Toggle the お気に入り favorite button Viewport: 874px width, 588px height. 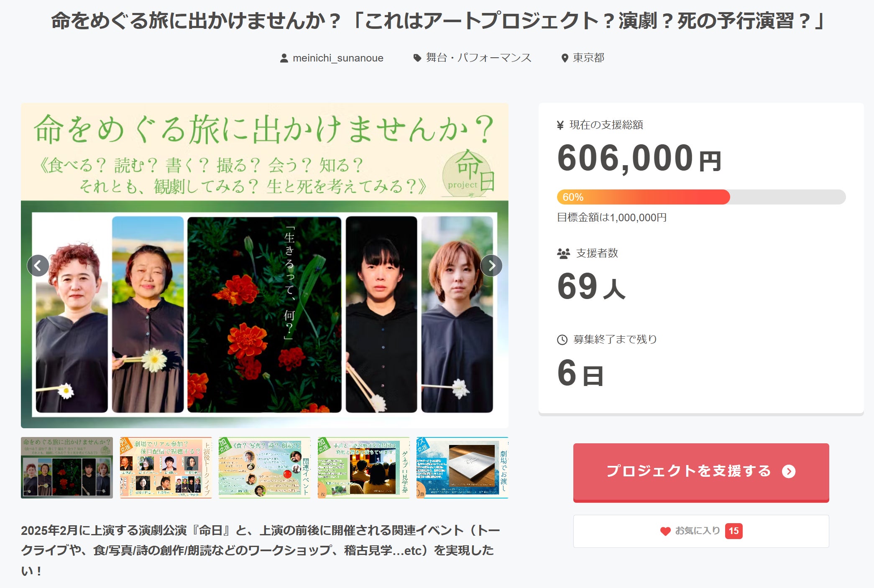tap(701, 531)
